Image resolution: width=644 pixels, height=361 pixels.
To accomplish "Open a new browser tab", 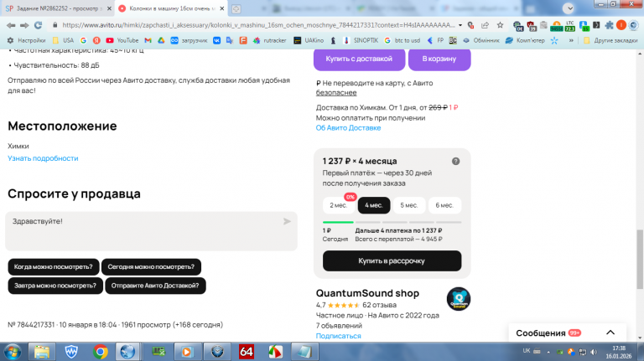I will [236, 8].
